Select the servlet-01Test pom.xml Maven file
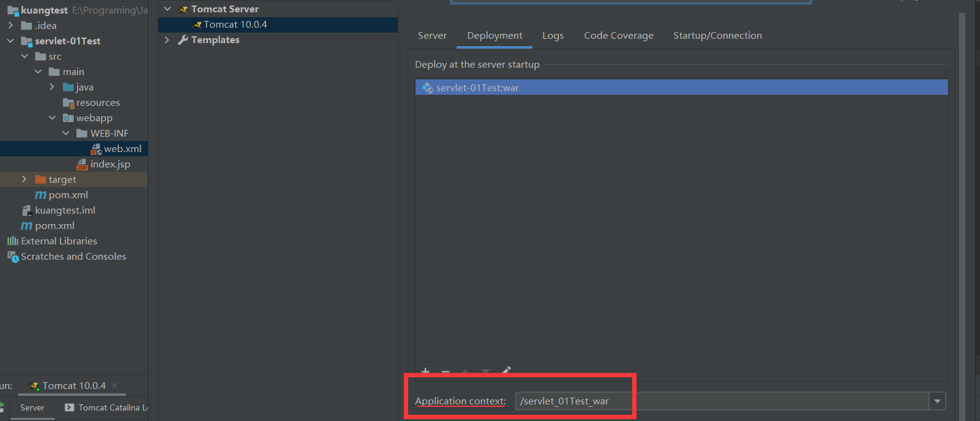This screenshot has height=421, width=980. [68, 195]
